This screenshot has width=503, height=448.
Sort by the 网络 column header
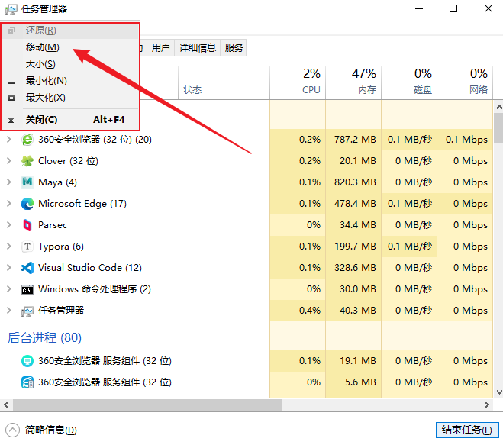click(465, 82)
